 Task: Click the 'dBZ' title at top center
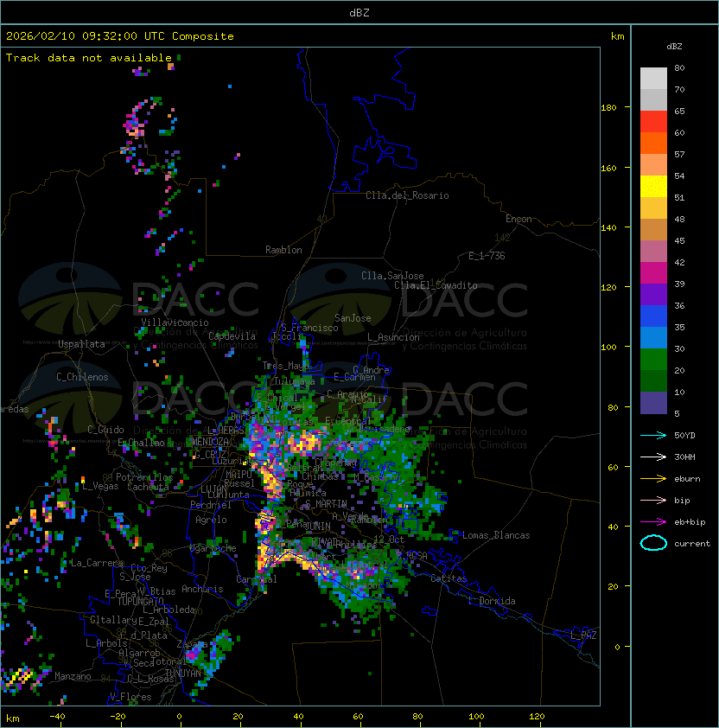coord(359,13)
